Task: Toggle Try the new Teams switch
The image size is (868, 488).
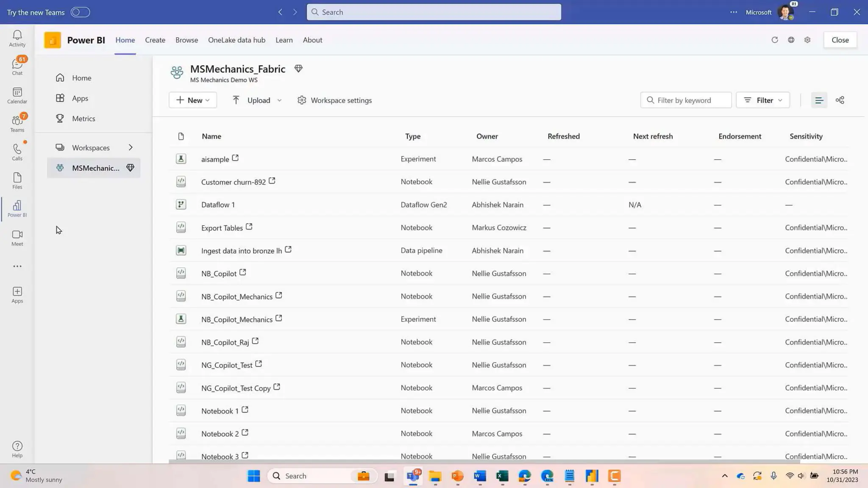Action: coord(80,12)
